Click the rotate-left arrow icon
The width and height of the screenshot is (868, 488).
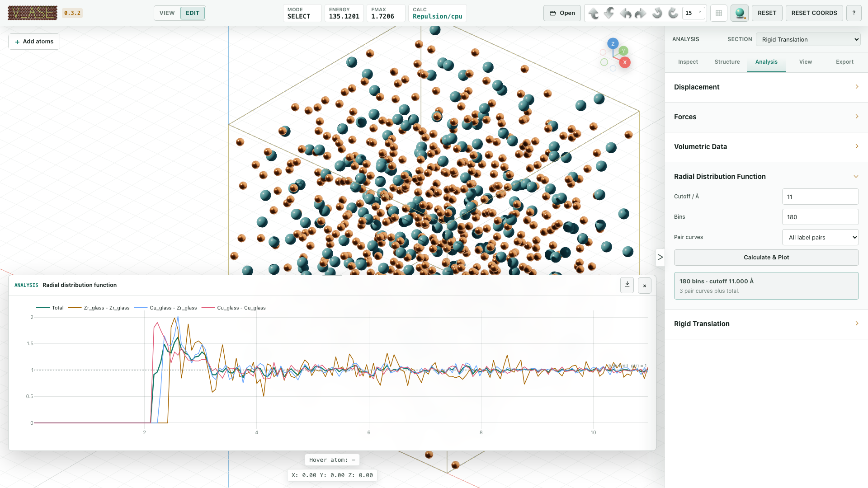(x=626, y=13)
